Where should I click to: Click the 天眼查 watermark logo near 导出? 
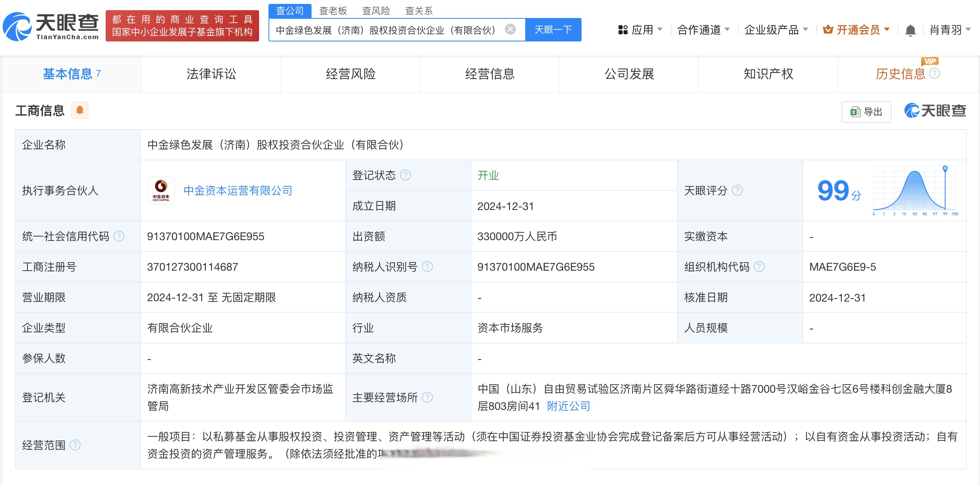pos(935,111)
